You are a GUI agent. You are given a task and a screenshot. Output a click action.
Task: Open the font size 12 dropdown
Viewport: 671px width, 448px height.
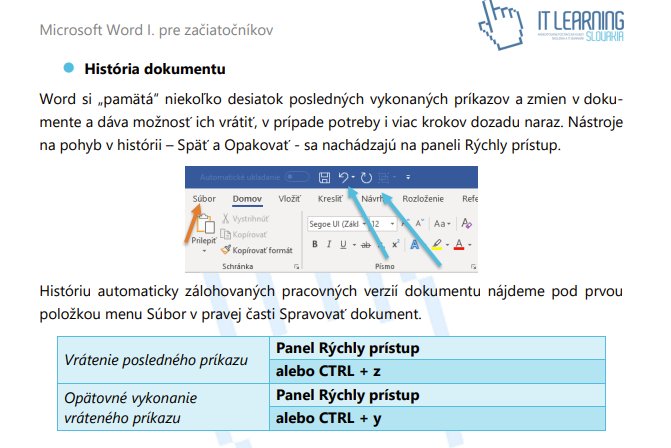[383, 224]
